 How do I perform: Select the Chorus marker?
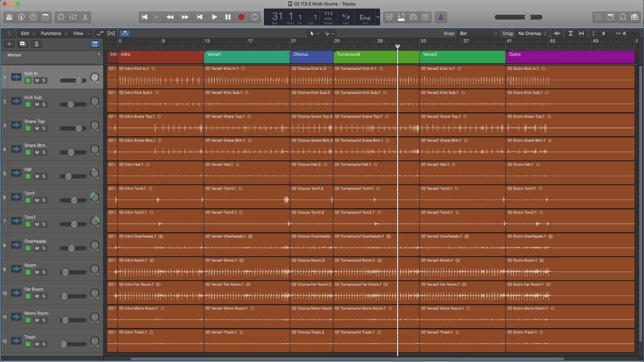tap(311, 57)
